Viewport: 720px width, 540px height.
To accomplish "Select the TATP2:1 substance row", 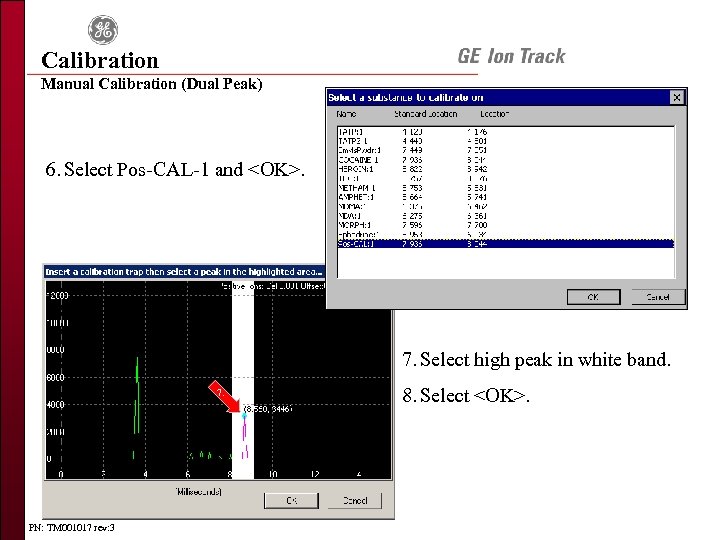I will coord(506,141).
